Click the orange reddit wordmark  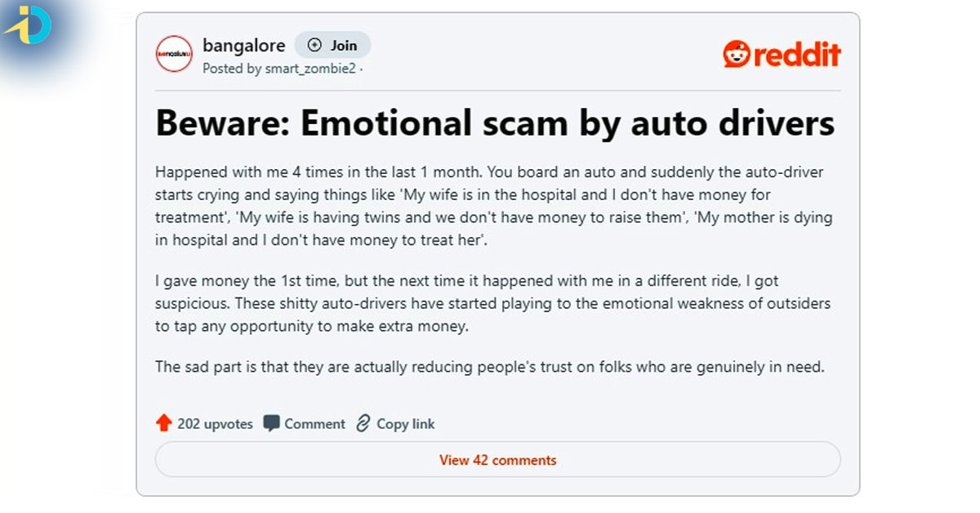click(796, 55)
